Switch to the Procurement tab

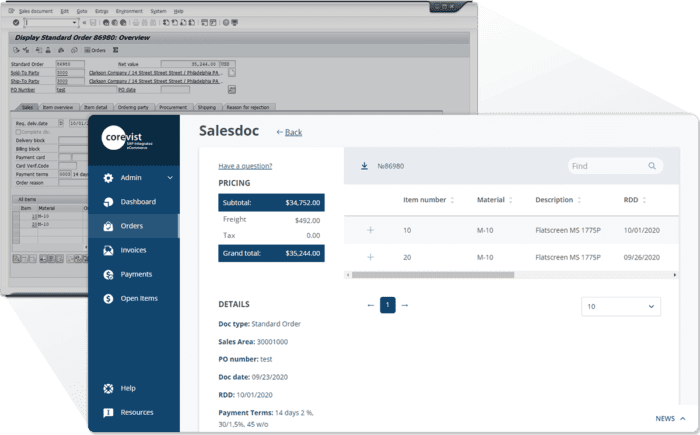pos(173,107)
